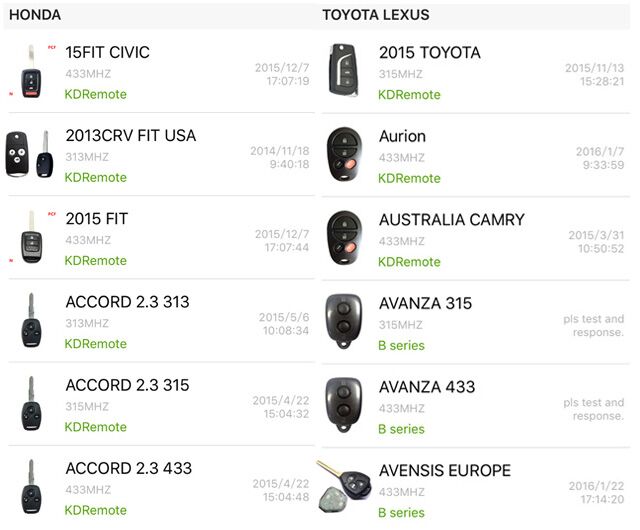Screen dimensions: 640x530
Task: Select the AVANZA 315 two-button fob image
Action: point(344,321)
